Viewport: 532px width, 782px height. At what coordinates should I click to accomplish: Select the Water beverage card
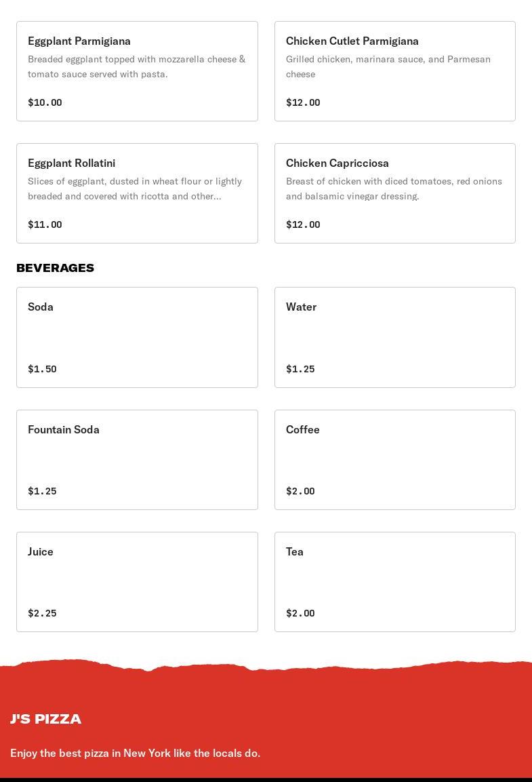point(394,337)
